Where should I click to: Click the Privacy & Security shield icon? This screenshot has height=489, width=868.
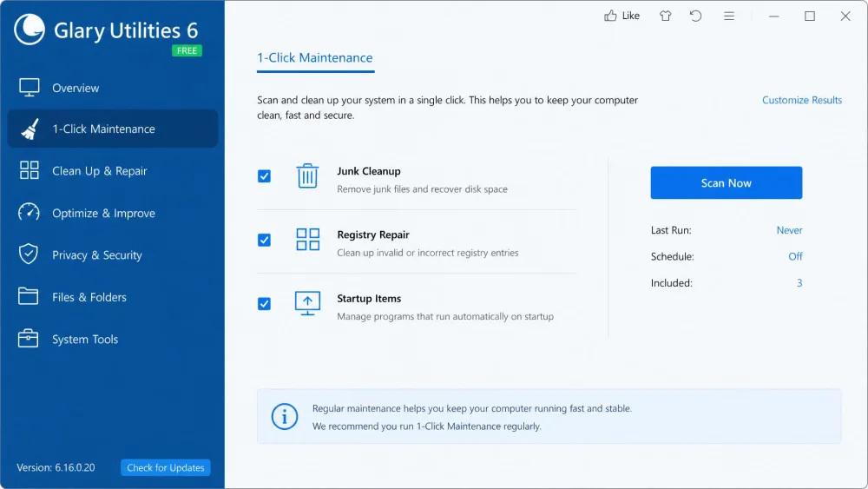point(29,254)
